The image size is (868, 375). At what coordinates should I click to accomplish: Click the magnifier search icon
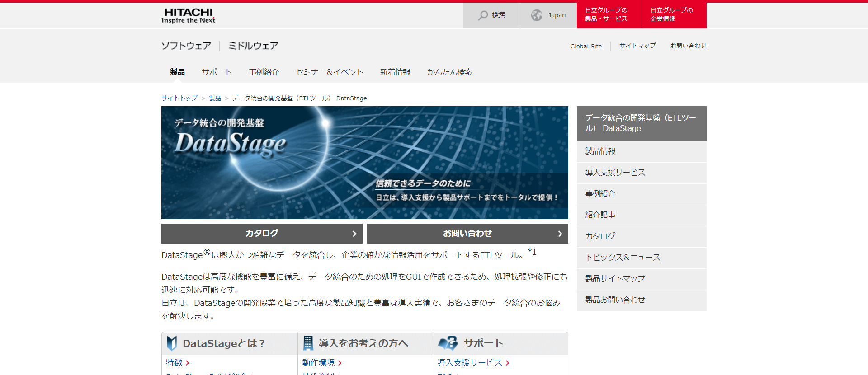pyautogui.click(x=483, y=15)
